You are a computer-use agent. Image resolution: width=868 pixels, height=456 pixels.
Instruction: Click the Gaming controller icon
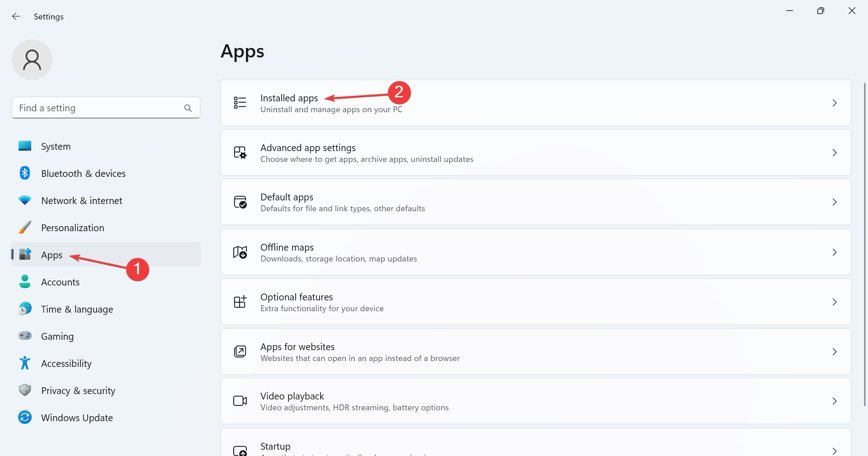coord(25,336)
